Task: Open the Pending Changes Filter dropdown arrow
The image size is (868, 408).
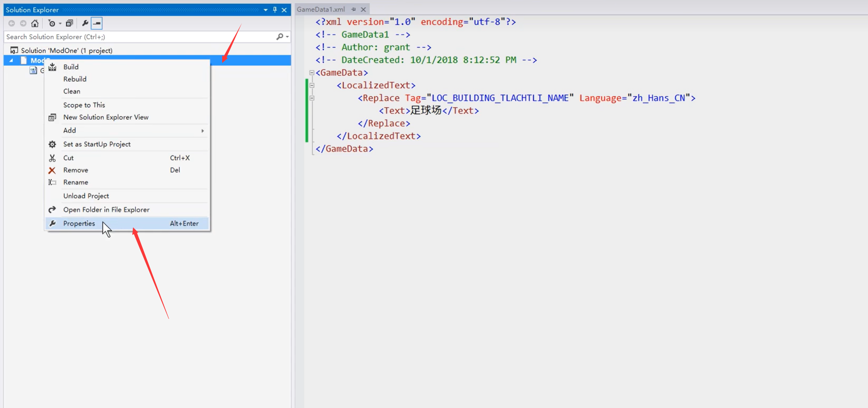Action: pyautogui.click(x=60, y=24)
